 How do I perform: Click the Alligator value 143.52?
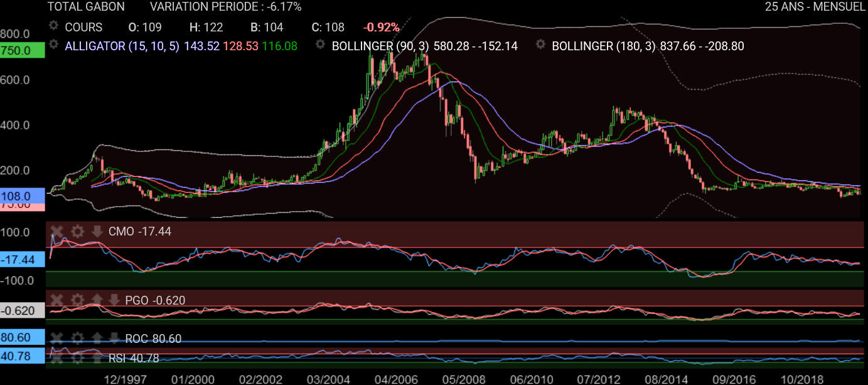[202, 46]
